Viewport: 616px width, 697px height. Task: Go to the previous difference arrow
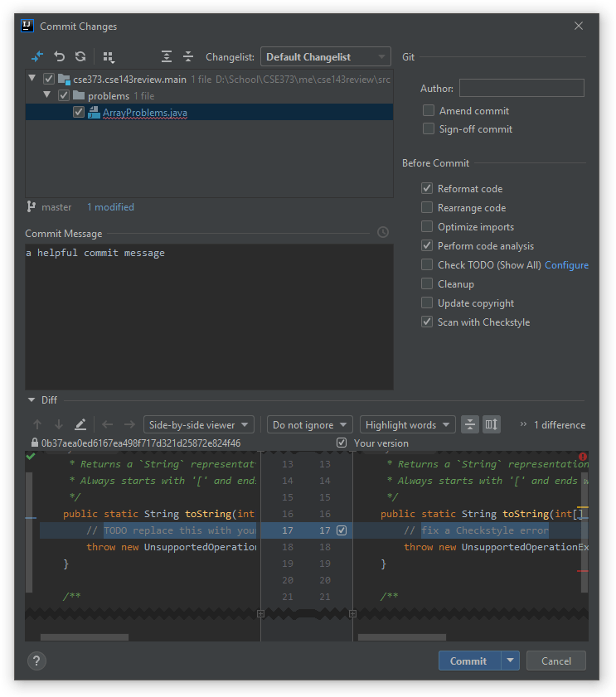[x=37, y=424]
